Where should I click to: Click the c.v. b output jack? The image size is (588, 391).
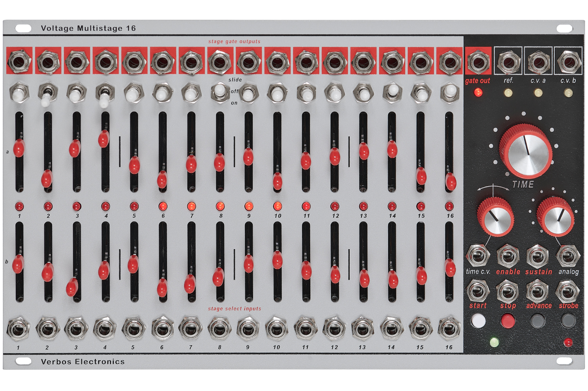(x=568, y=62)
